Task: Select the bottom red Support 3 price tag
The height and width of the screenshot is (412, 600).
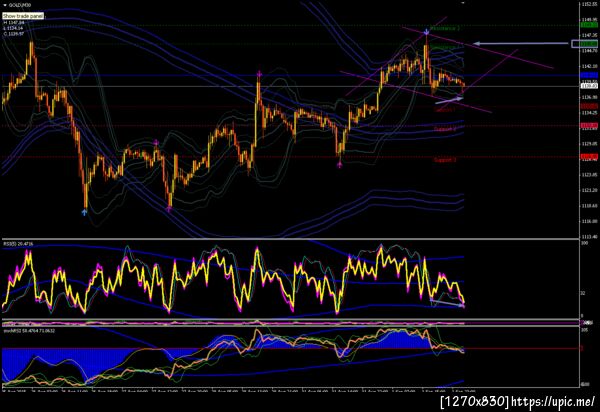Action: (589, 156)
